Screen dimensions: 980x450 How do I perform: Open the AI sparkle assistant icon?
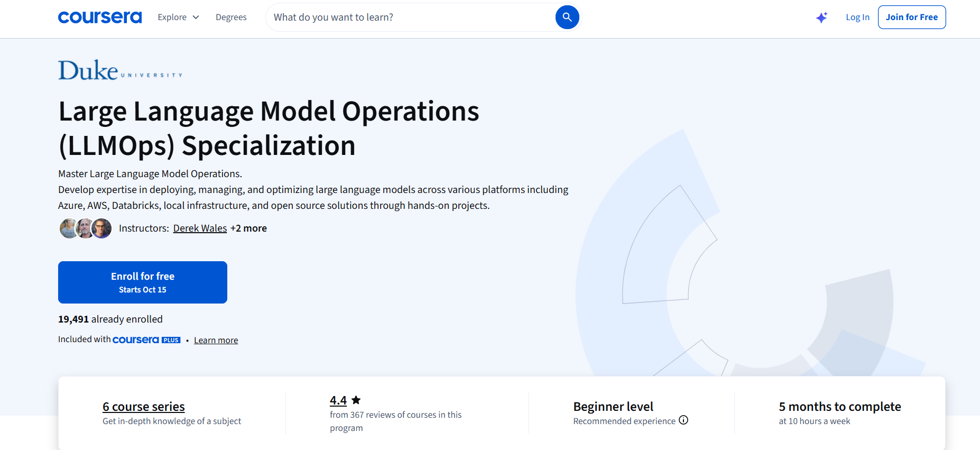click(x=821, y=17)
